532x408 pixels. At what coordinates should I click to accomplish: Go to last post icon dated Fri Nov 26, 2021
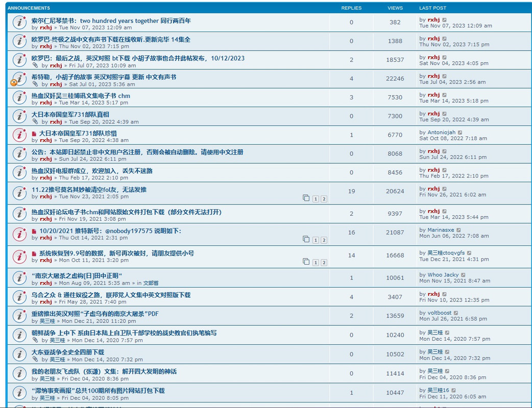[x=445, y=189]
